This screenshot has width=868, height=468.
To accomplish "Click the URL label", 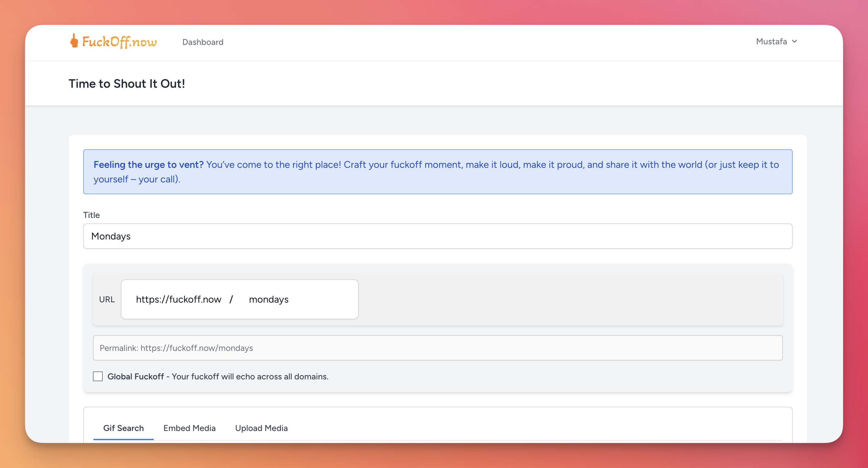I will click(x=107, y=299).
